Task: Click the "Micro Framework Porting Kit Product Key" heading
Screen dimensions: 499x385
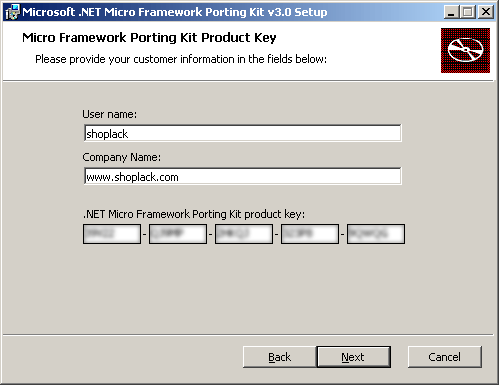Action: click(x=149, y=38)
